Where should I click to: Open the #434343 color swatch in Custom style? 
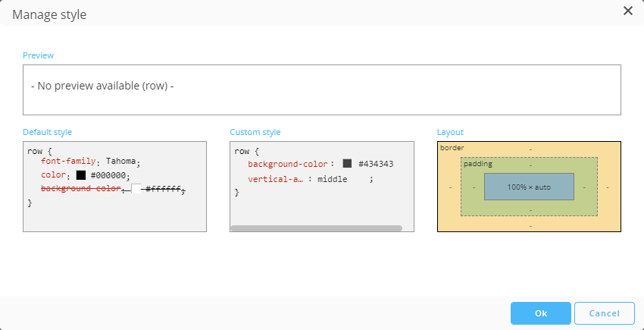tap(347, 164)
